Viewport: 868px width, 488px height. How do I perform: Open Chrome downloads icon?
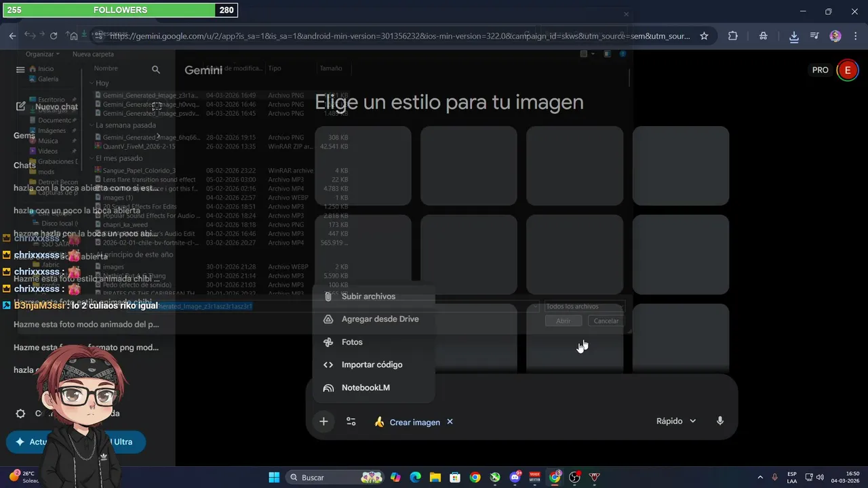[x=793, y=36]
